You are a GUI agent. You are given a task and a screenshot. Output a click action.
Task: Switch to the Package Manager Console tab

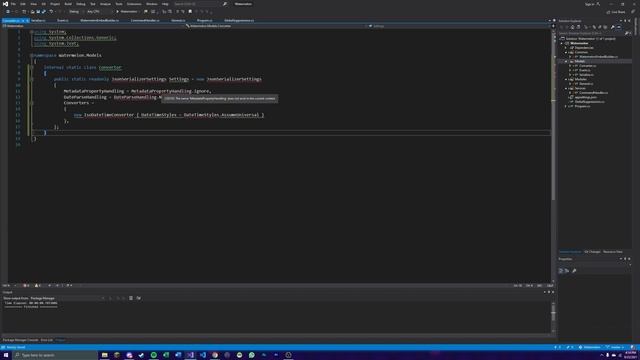(20, 340)
